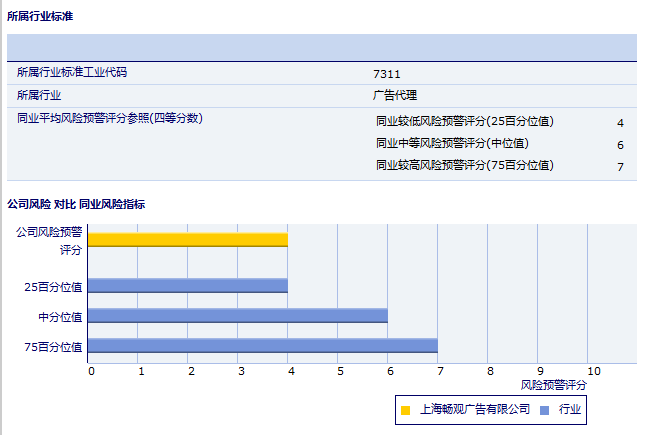Click 同业较低风险预警评分(25百分位值) label
Viewport: 652px width, 435px height.
465,121
